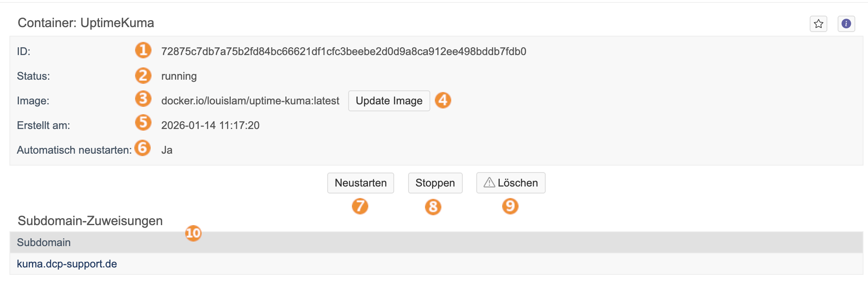Image resolution: width=868 pixels, height=281 pixels.
Task: Select marker 10 above the Subdomain table
Action: pyautogui.click(x=193, y=233)
